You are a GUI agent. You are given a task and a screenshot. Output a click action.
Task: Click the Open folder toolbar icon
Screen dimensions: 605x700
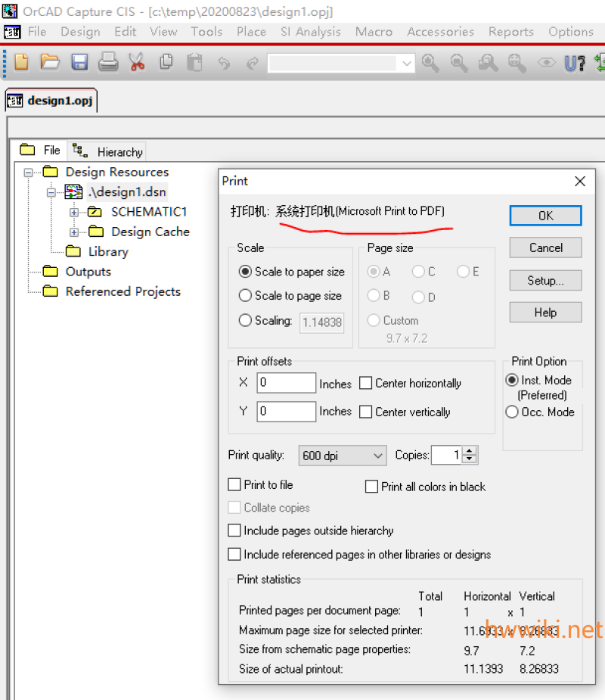click(x=49, y=62)
